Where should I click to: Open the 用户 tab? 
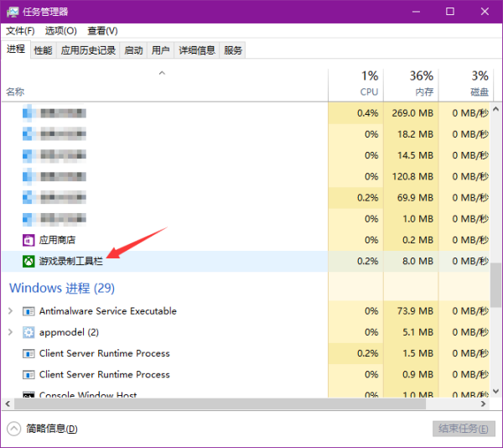[160, 50]
